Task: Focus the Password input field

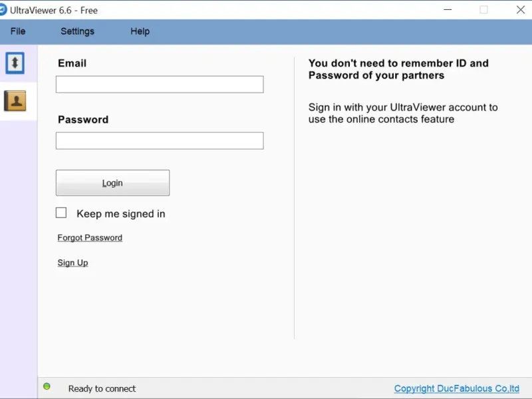Action: (x=160, y=141)
